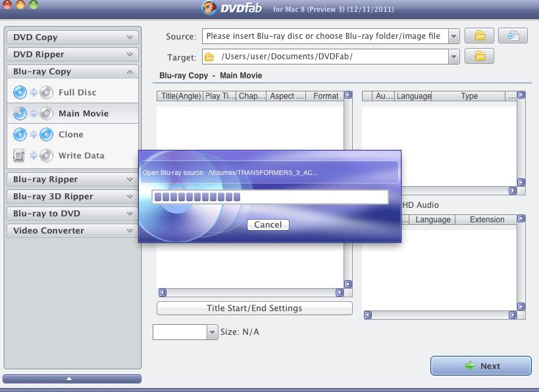The width and height of the screenshot is (539, 392).
Task: Click the 'Size: N/A' text
Action: 240,332
